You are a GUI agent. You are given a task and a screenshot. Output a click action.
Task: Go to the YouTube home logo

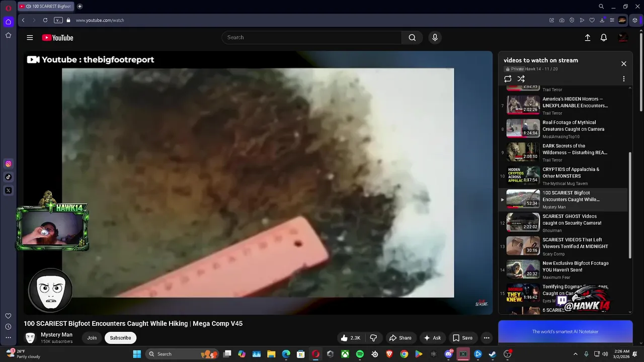[x=57, y=38]
